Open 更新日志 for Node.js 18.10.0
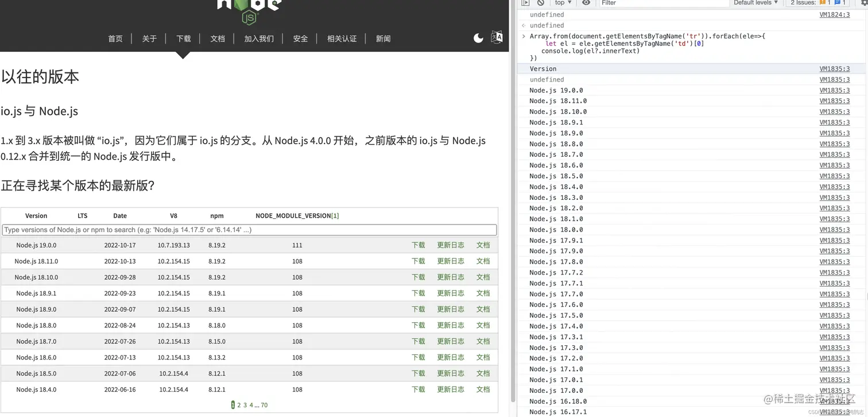Viewport: 868px width, 417px height. [x=451, y=277]
